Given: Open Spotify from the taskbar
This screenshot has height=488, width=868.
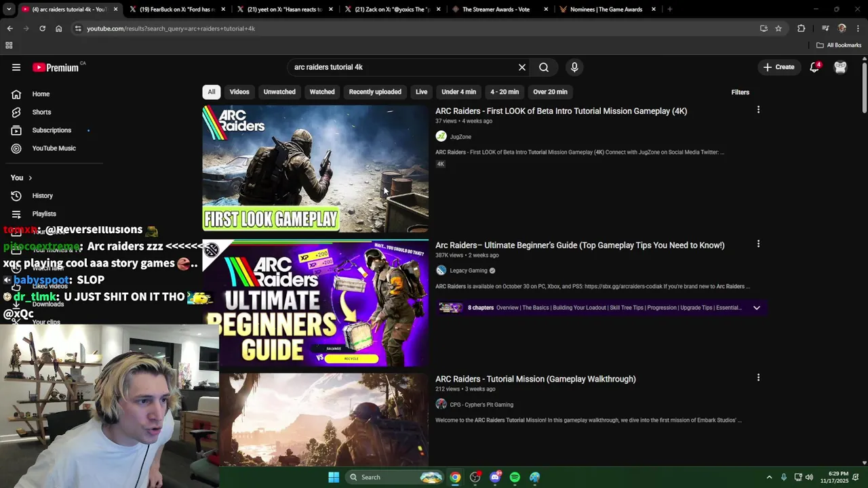Looking at the screenshot, I should 515,477.
